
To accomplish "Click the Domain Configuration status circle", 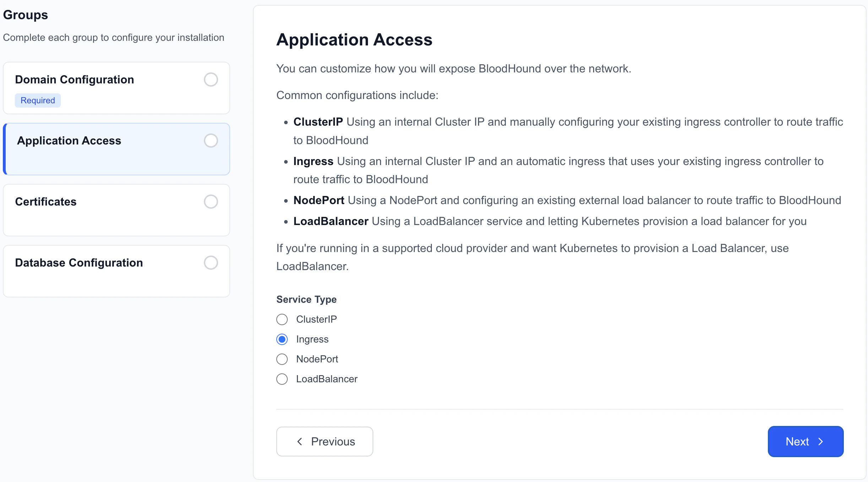I will pyautogui.click(x=211, y=80).
